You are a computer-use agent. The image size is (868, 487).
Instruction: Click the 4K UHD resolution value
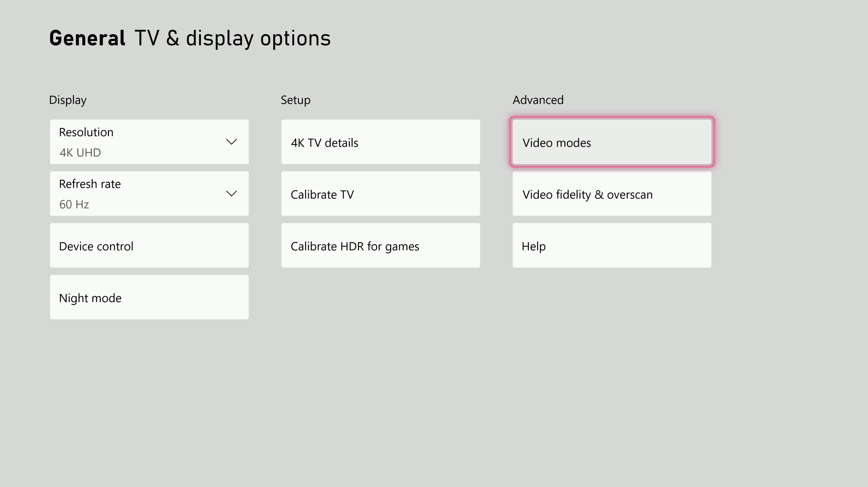pyautogui.click(x=80, y=152)
